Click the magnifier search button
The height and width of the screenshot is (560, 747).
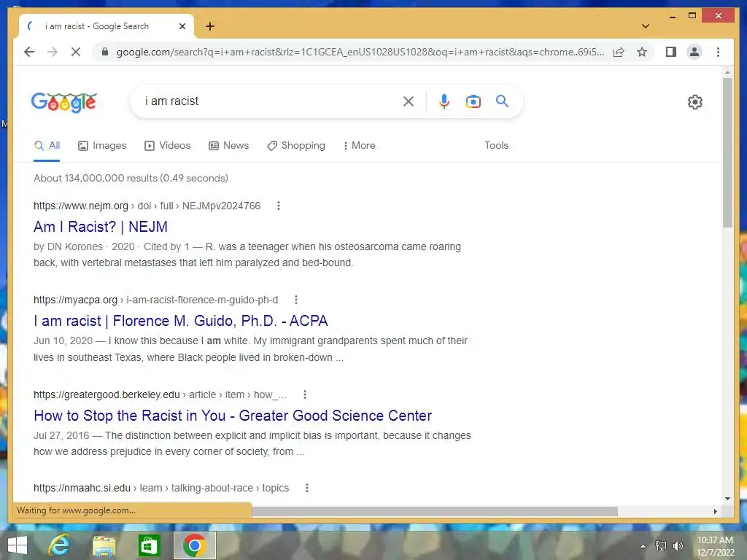(502, 101)
